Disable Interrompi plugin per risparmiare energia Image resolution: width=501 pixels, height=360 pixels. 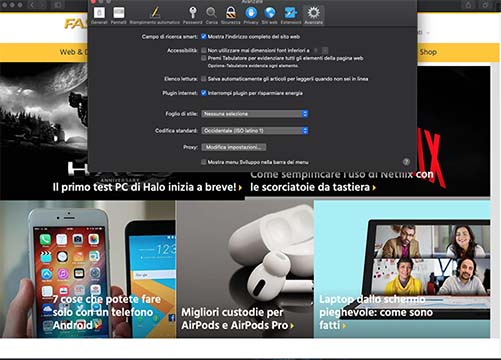coord(204,93)
